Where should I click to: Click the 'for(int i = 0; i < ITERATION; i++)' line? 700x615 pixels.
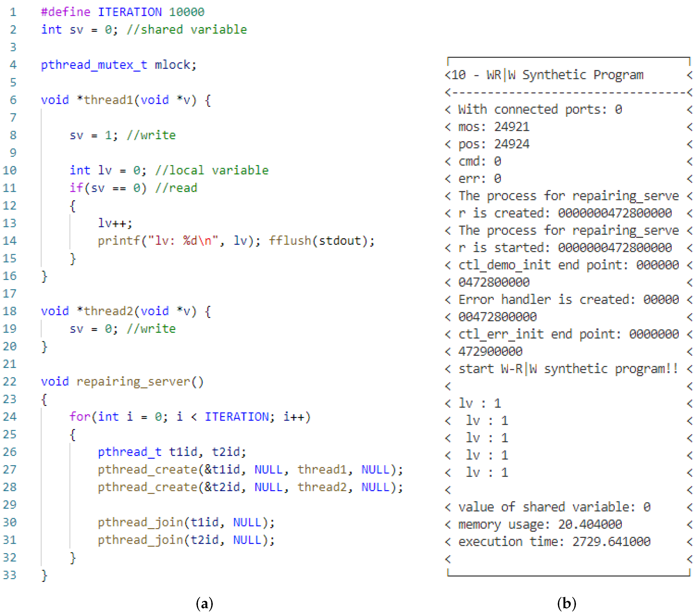pyautogui.click(x=190, y=417)
